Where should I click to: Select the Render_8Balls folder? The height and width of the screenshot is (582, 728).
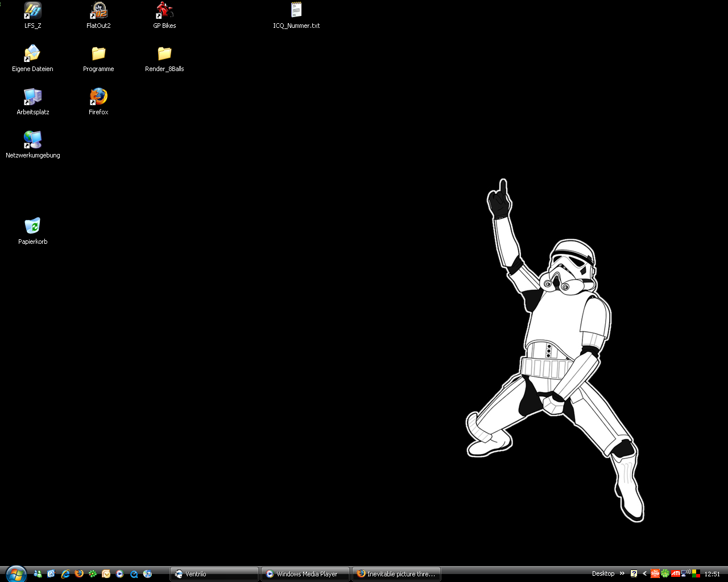[164, 59]
